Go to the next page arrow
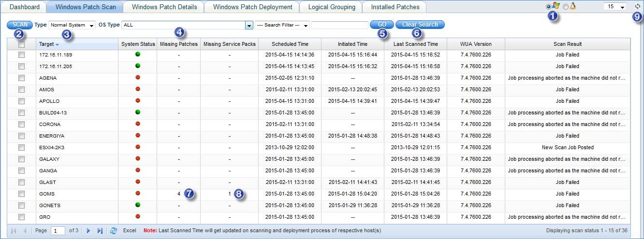Viewport: 644px width, 239px height. [88, 231]
